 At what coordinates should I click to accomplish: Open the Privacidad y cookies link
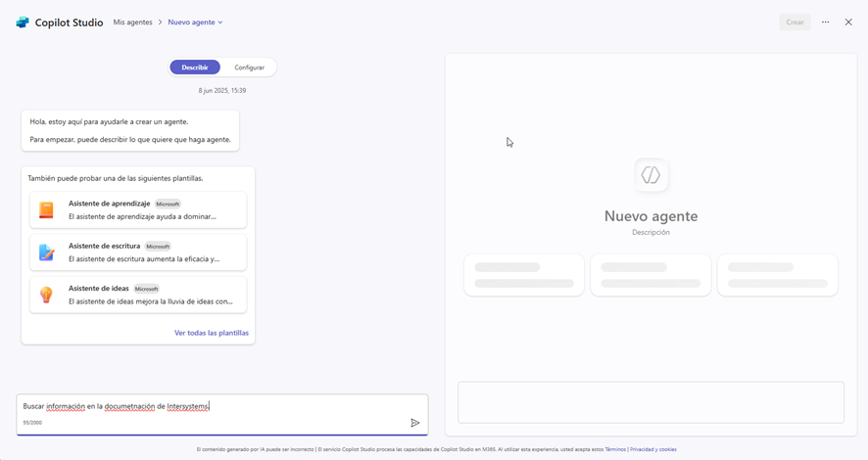652,449
